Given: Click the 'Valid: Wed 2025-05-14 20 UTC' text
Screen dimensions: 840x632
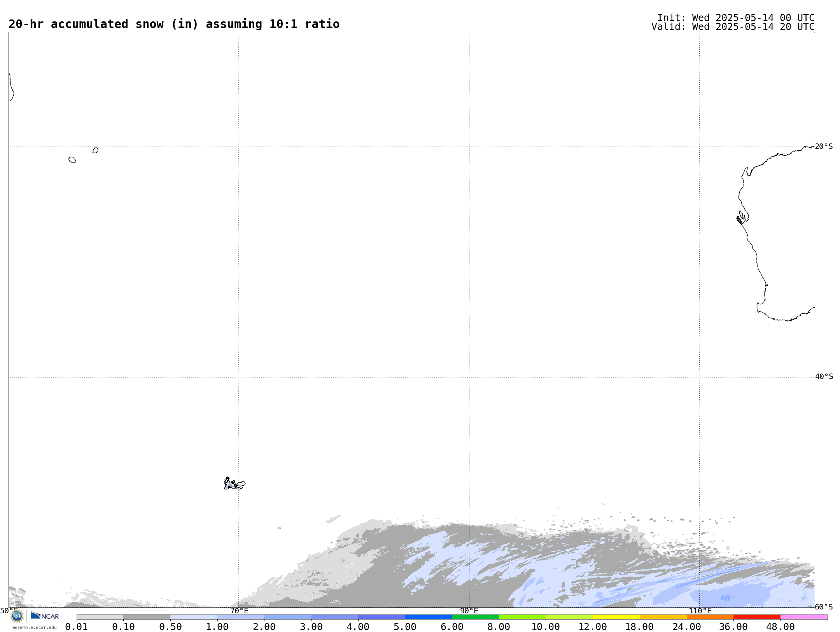Looking at the screenshot, I should [733, 27].
